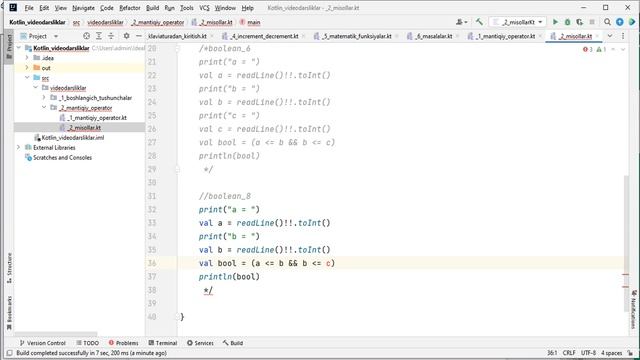Toggle tool window bars icon in status bar
This screenshot has height=360, width=640.
pos(9,353)
